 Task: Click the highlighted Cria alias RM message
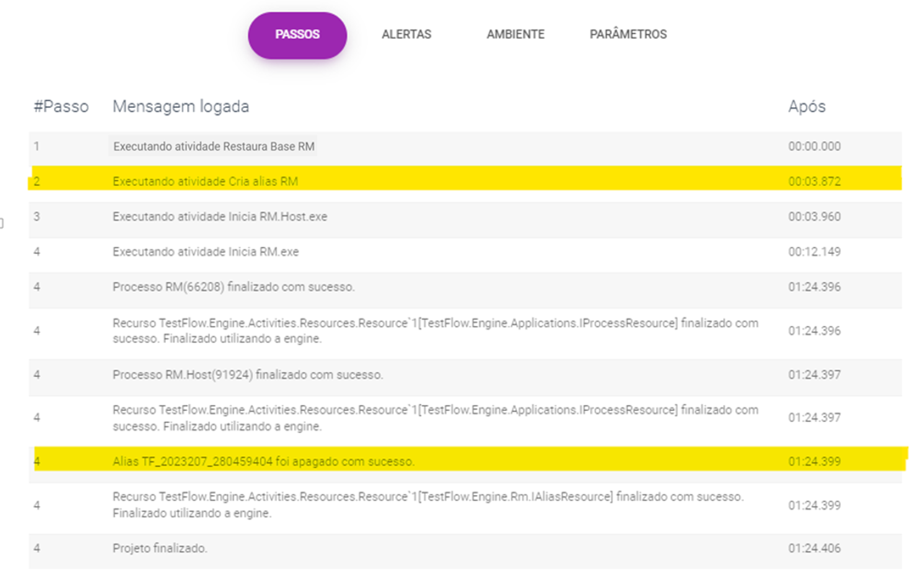(205, 182)
